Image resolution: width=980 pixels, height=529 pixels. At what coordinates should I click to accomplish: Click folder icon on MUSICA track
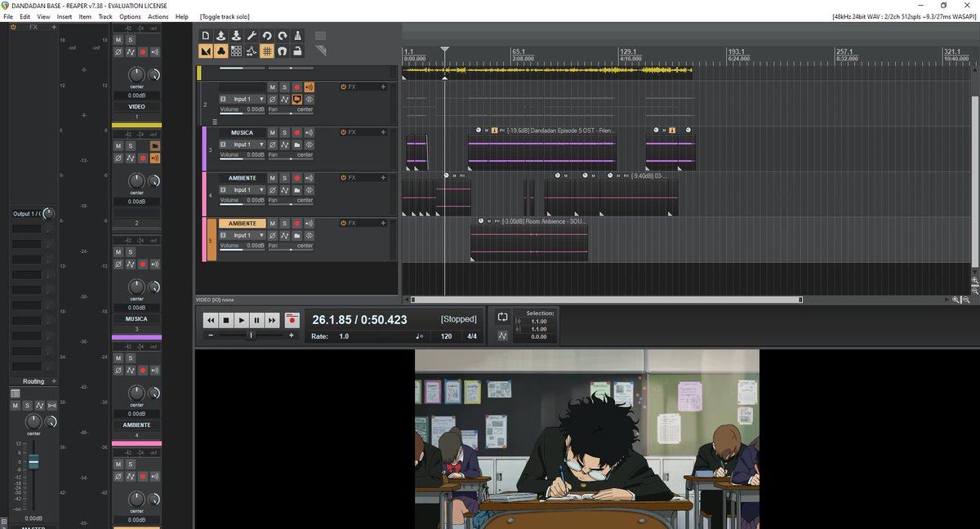pyautogui.click(x=297, y=144)
